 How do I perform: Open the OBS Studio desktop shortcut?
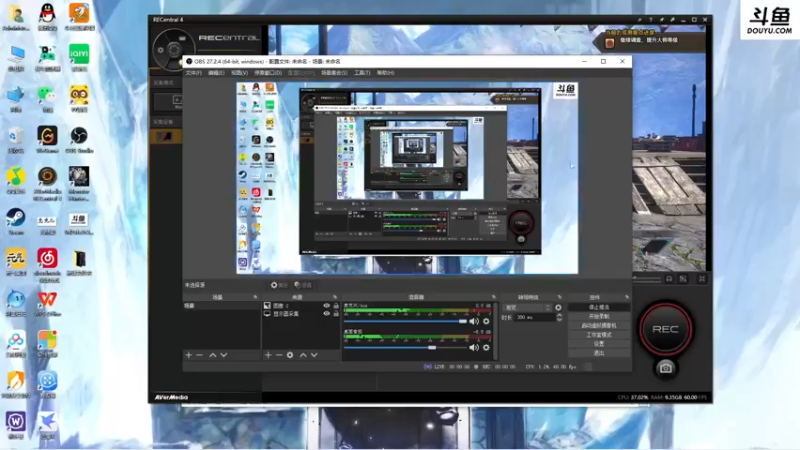79,140
